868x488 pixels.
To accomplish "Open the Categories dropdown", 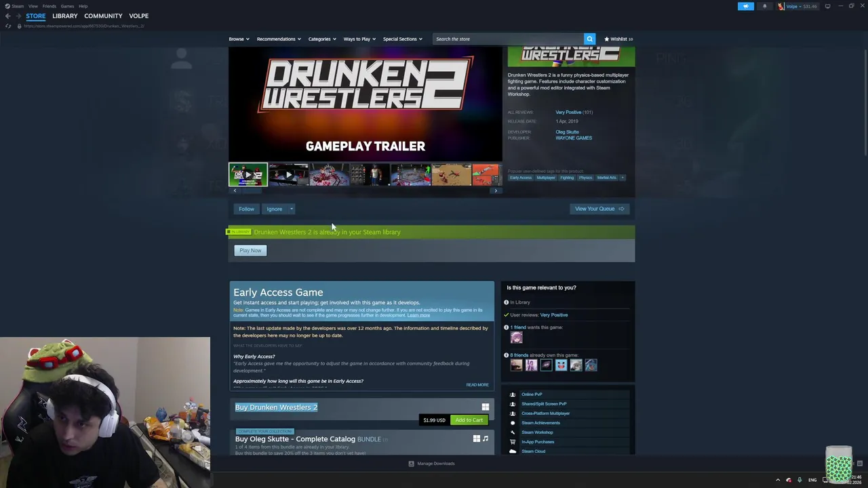I will point(322,39).
